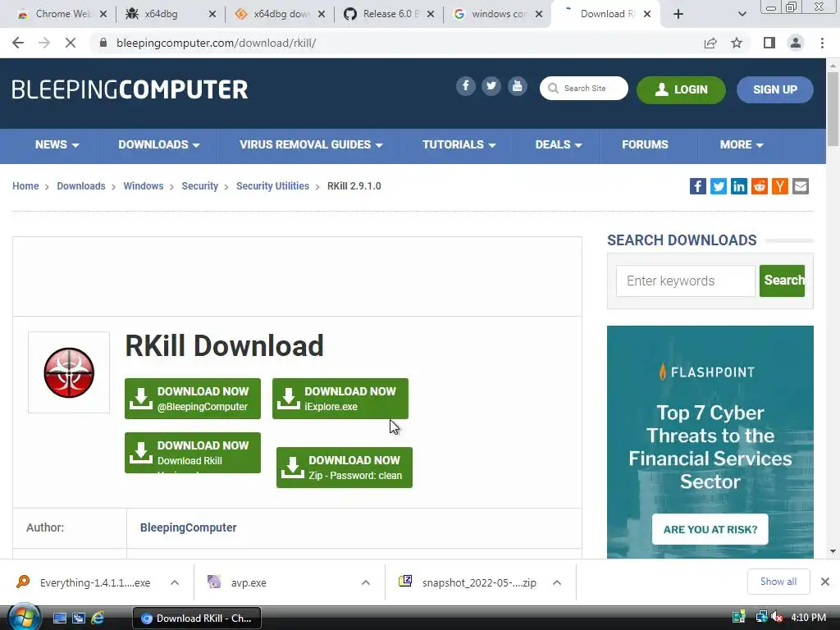The image size is (840, 630).
Task: Click green Search downloads button
Action: point(782,281)
